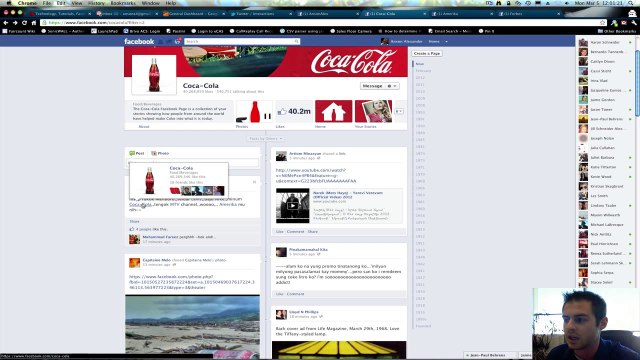Jump to Now on the timeline
The width and height of the screenshot is (640, 360).
420,64
